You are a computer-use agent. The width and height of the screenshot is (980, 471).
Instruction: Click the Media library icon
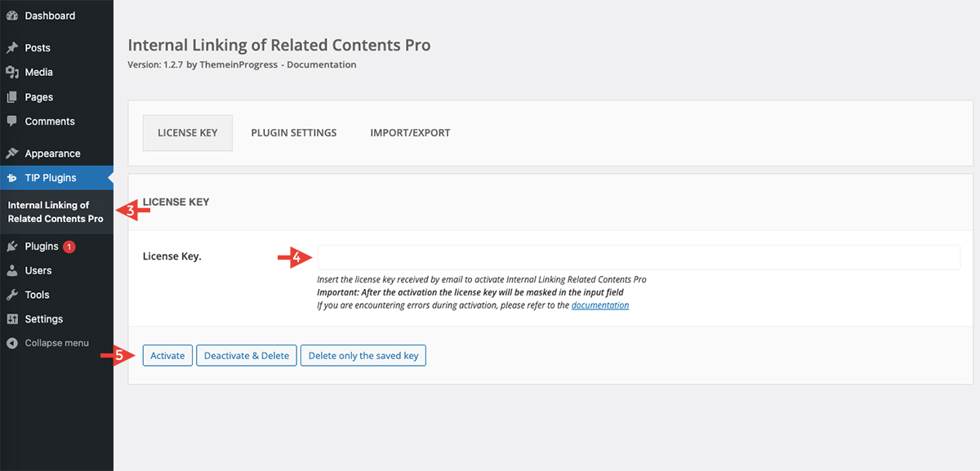click(x=12, y=73)
